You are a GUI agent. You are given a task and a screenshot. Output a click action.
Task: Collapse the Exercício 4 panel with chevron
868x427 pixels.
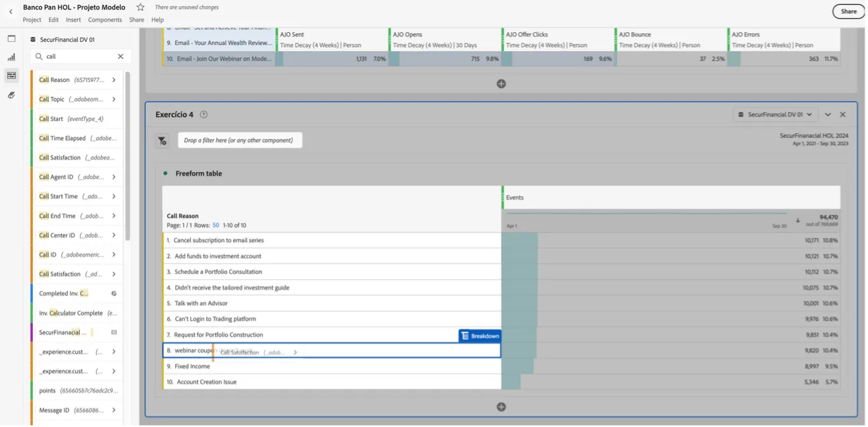pyautogui.click(x=828, y=115)
